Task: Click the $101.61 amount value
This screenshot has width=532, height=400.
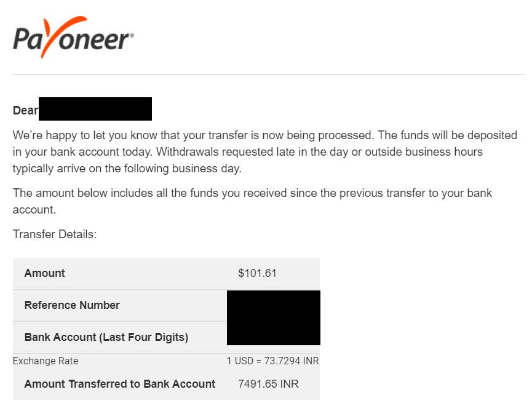Action: tap(257, 273)
